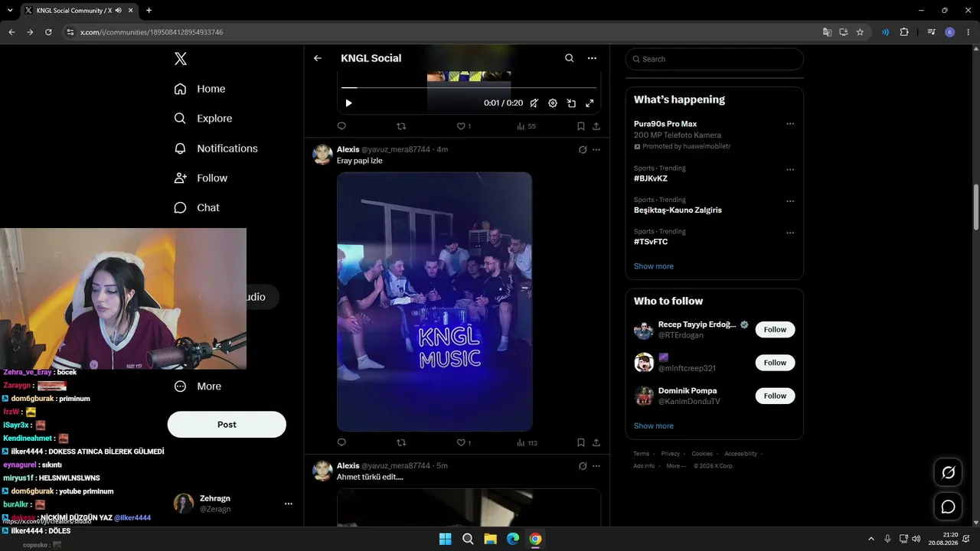Image resolution: width=980 pixels, height=551 pixels.
Task: Reply to the post with 55 views
Action: [341, 126]
